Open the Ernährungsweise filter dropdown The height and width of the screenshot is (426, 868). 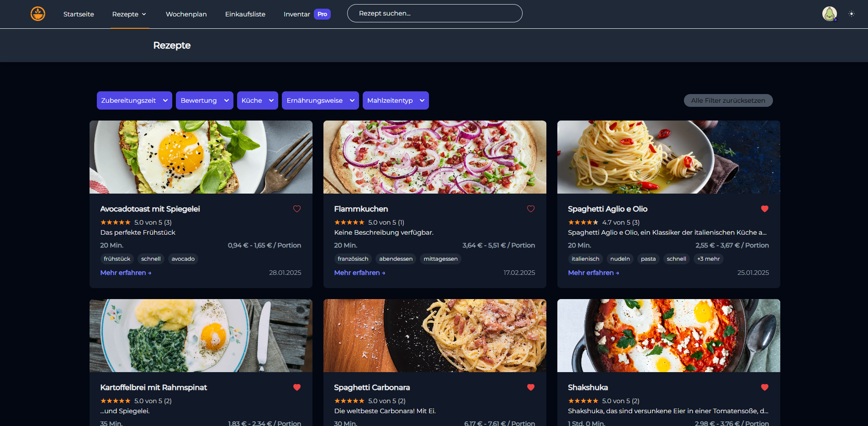tap(320, 100)
